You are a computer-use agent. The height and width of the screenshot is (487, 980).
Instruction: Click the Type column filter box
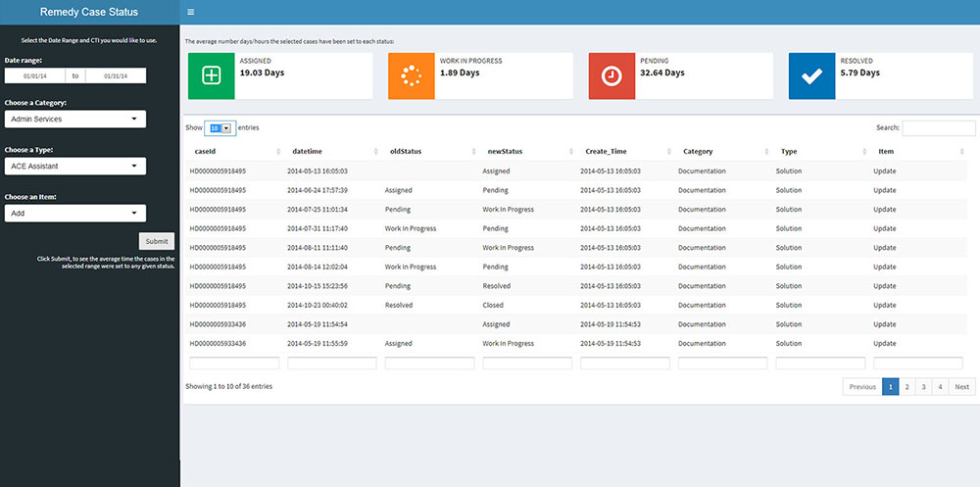(x=820, y=364)
